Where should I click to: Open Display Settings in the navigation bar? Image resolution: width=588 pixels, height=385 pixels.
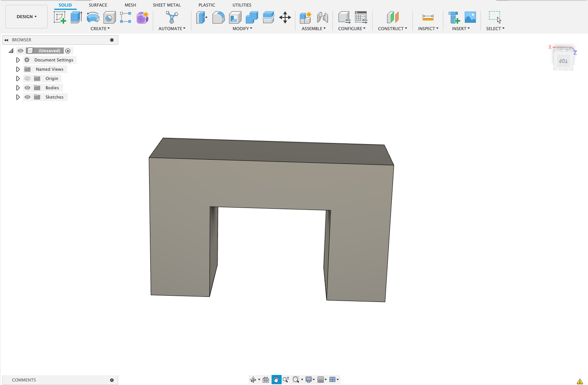309,380
